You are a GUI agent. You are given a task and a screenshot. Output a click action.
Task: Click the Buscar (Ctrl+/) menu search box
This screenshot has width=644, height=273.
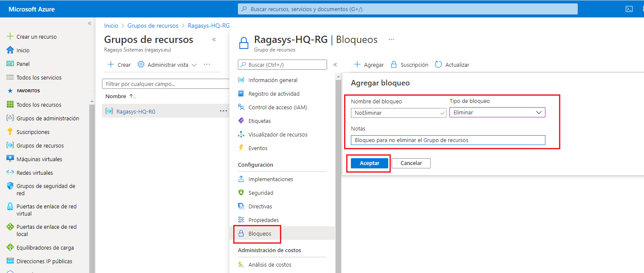coord(282,65)
